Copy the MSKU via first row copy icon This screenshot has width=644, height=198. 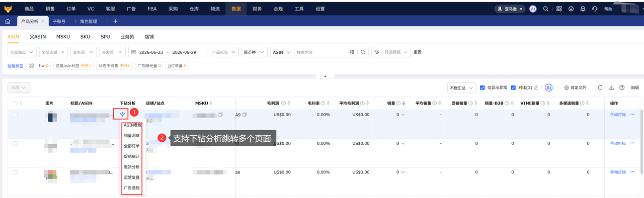point(220,115)
